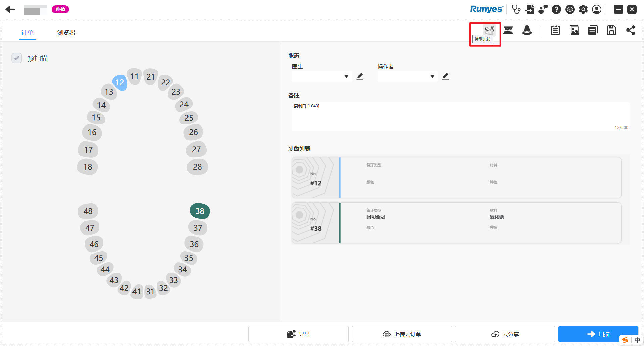Click the 上传云订单 button
The image size is (644, 346).
point(401,334)
